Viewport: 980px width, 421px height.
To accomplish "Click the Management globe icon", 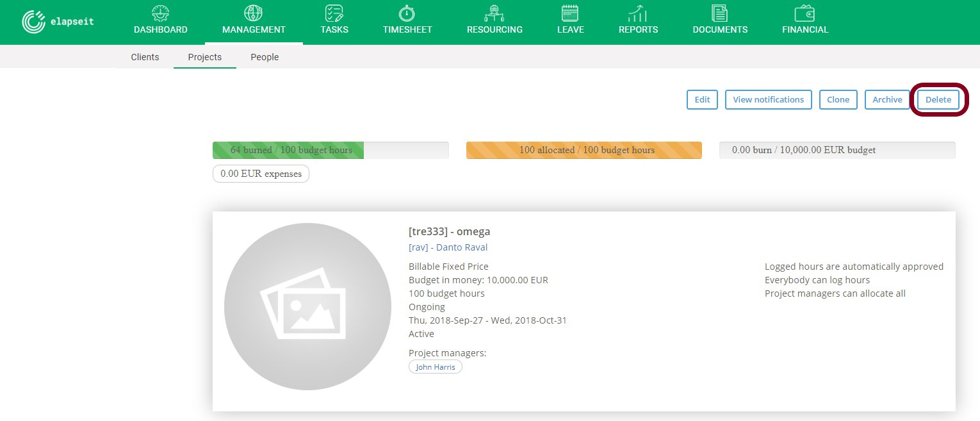I will pyautogui.click(x=254, y=13).
